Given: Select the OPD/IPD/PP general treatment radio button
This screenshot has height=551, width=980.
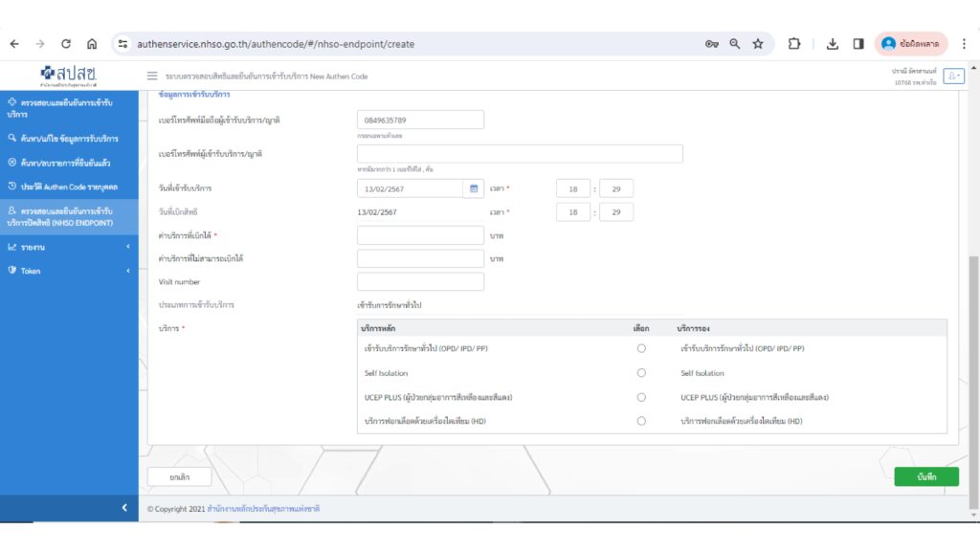Looking at the screenshot, I should (x=641, y=349).
